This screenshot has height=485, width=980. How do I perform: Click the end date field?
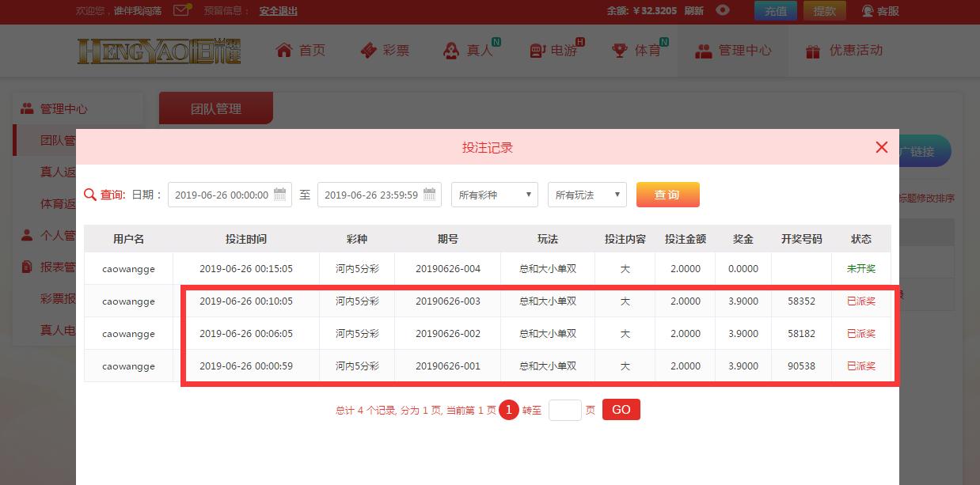coord(379,195)
